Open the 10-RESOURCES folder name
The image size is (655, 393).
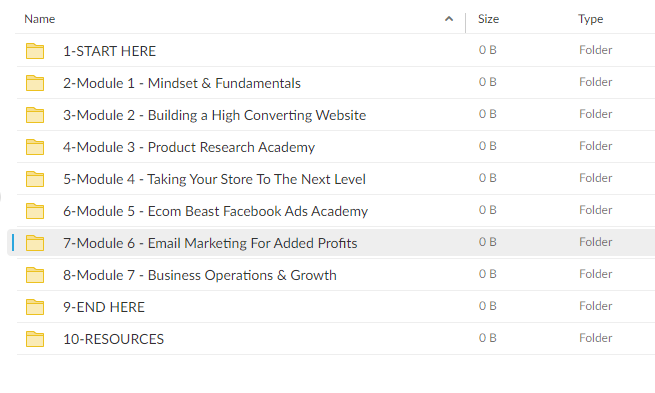[x=114, y=339]
